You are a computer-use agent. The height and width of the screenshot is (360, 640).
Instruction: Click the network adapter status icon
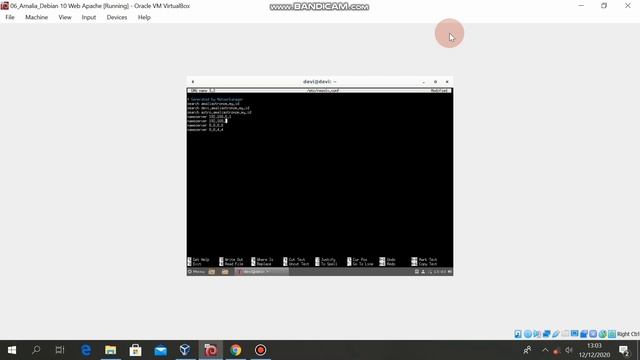pyautogui.click(x=546, y=334)
